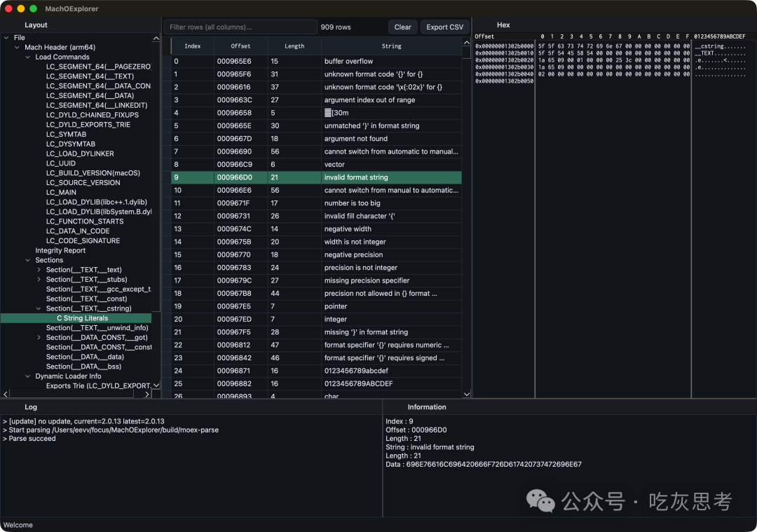Image resolution: width=757 pixels, height=532 pixels.
Task: Sort table by Offset column header
Action: 240,46
